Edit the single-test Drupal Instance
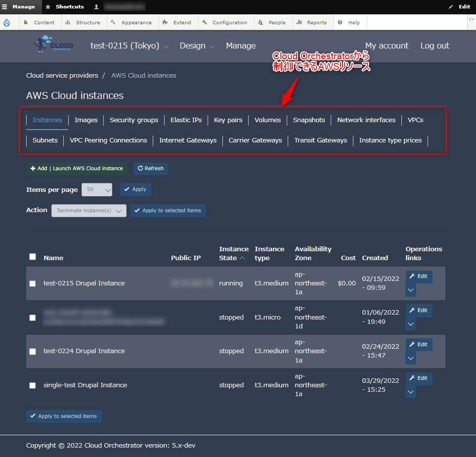 [x=419, y=378]
